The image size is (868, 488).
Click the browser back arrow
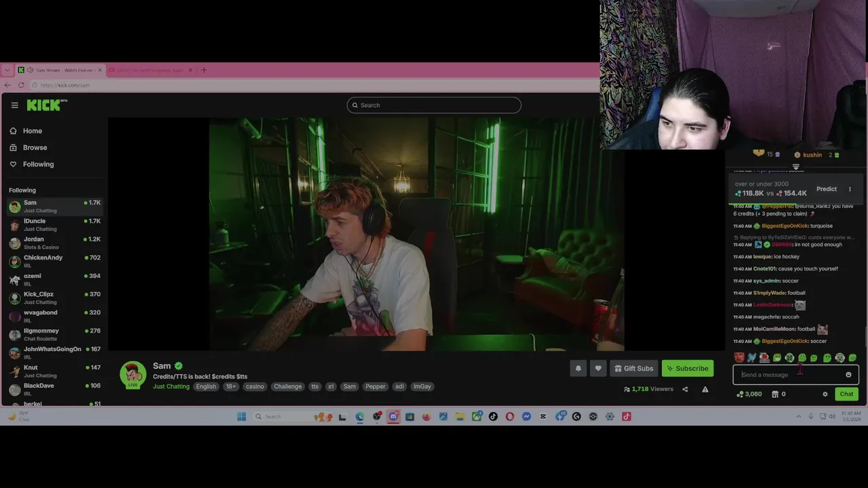[7, 85]
